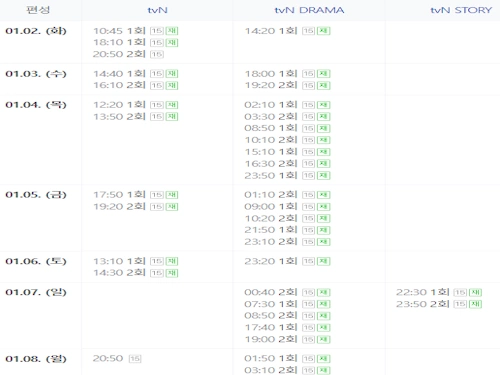500x375 pixels.
Task: Click 15 rating badge beside tvN STORY 22:30
Action: (x=460, y=293)
